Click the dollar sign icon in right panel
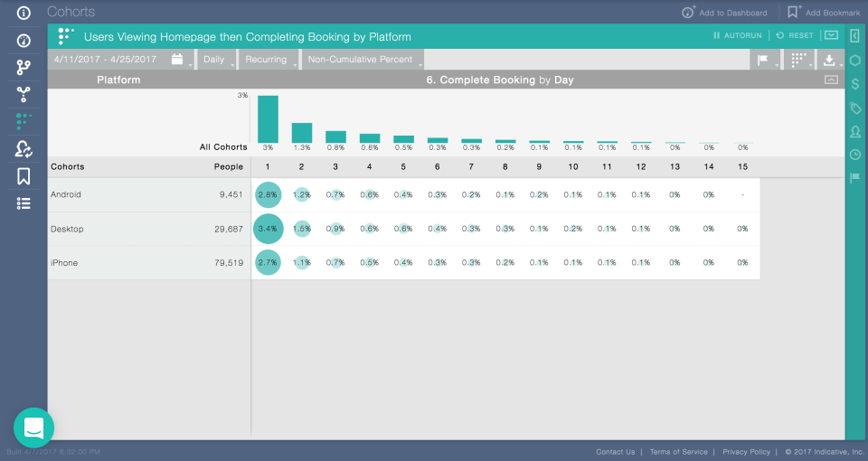 coord(855,84)
